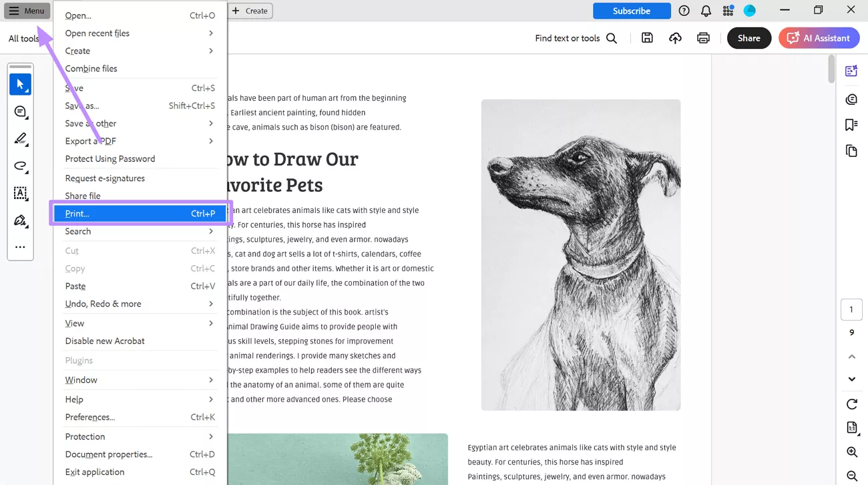Image resolution: width=868 pixels, height=485 pixels.
Task: Click the Save file icon in the toolbar
Action: click(646, 38)
